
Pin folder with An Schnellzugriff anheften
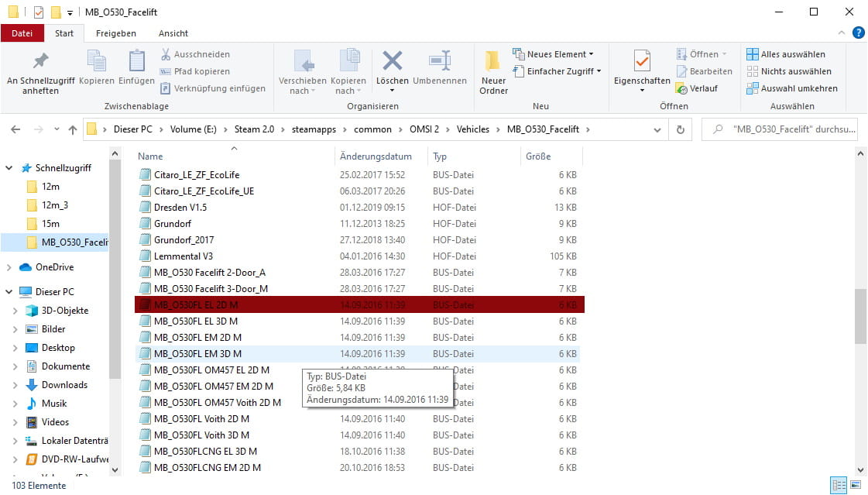[40, 62]
